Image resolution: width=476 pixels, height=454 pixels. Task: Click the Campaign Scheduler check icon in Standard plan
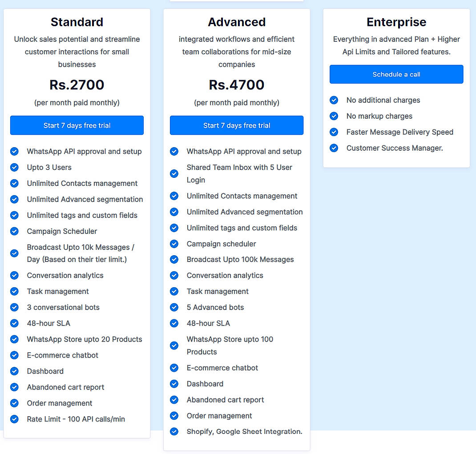click(14, 231)
